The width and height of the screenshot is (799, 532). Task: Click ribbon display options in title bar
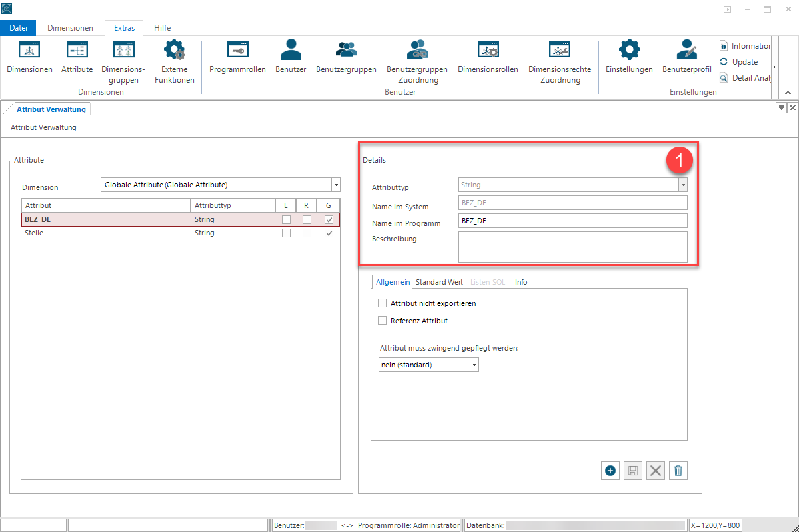coord(727,9)
